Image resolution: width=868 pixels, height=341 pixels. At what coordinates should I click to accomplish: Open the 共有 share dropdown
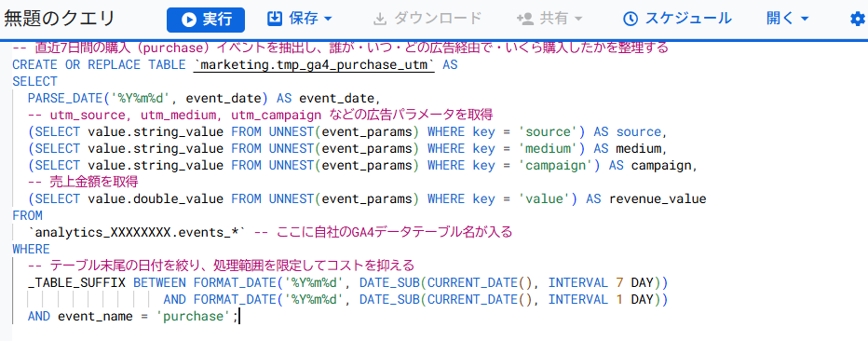[549, 19]
